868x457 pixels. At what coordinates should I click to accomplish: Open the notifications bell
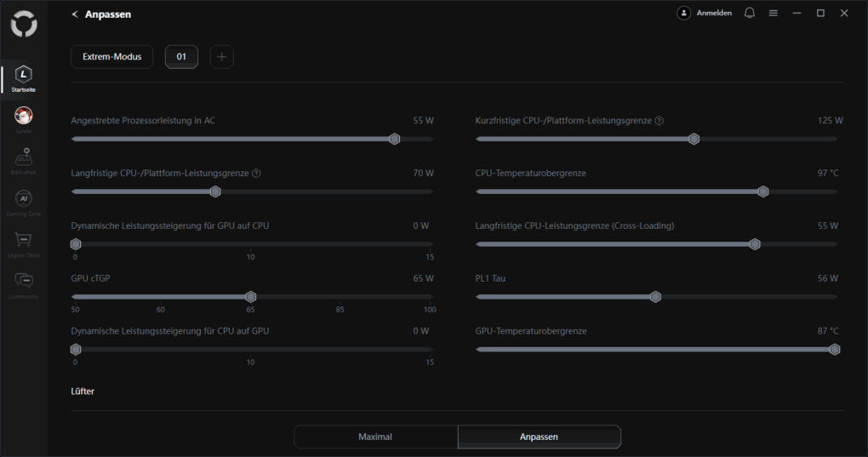point(750,13)
